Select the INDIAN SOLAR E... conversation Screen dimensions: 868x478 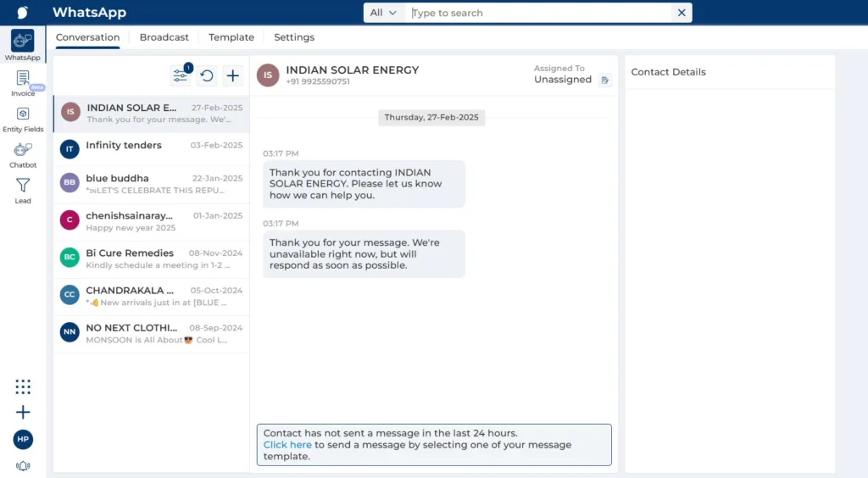pos(151,114)
